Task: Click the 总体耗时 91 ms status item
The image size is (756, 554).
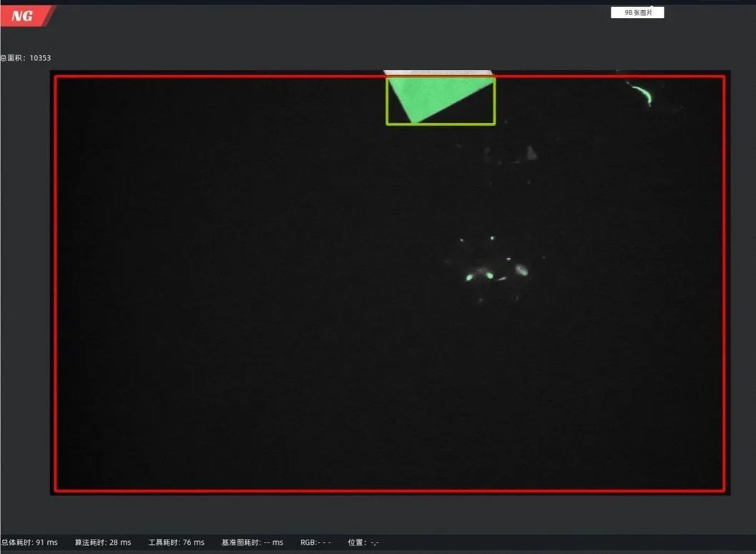Action: (x=29, y=543)
